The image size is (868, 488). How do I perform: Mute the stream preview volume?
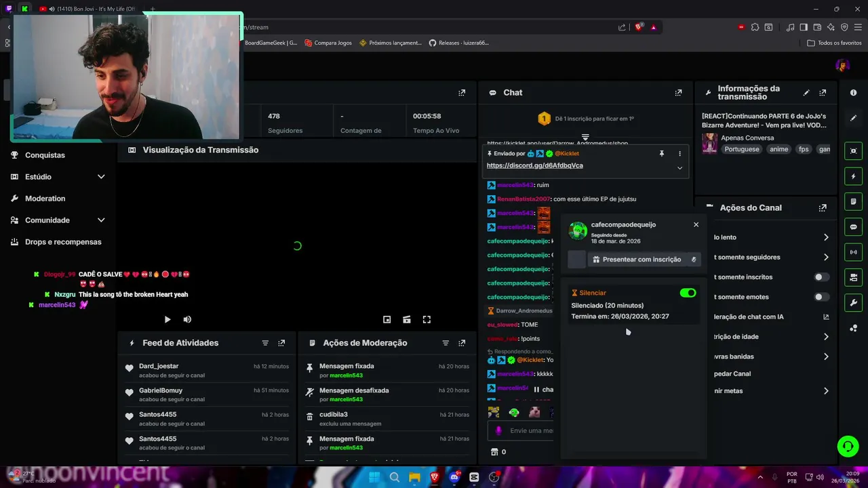[187, 319]
